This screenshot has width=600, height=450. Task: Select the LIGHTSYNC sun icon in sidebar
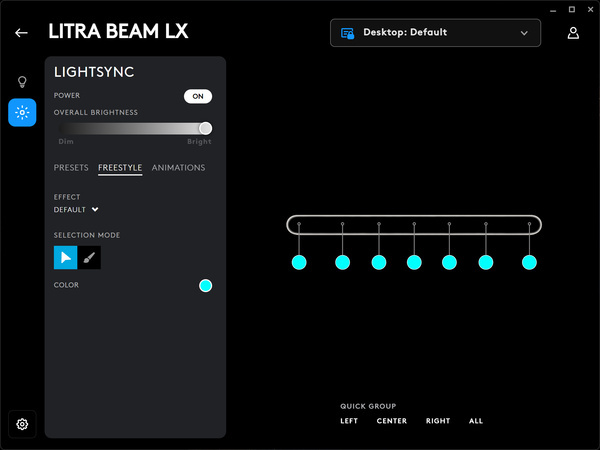tap(22, 112)
